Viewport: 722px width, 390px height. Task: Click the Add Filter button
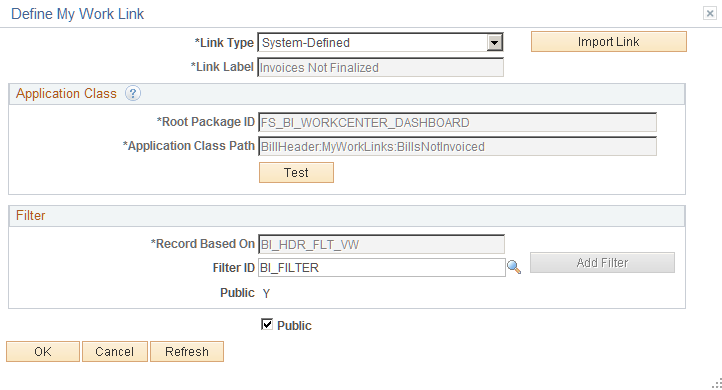click(x=602, y=262)
